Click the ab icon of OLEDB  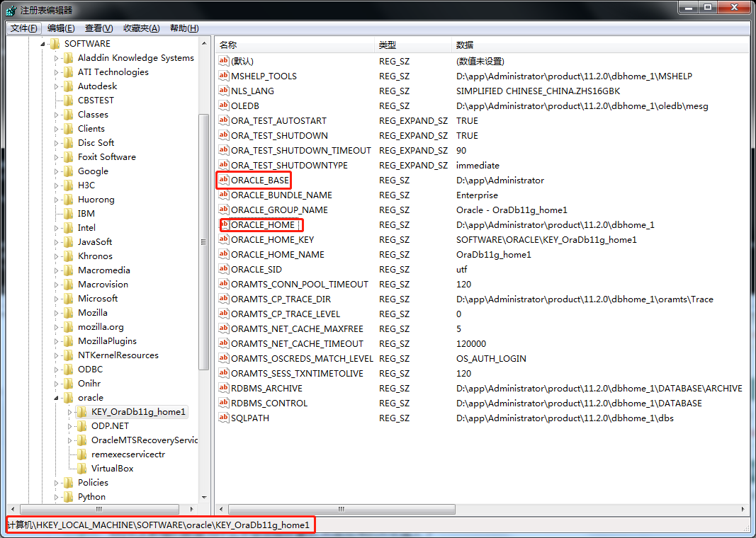pyautogui.click(x=223, y=105)
